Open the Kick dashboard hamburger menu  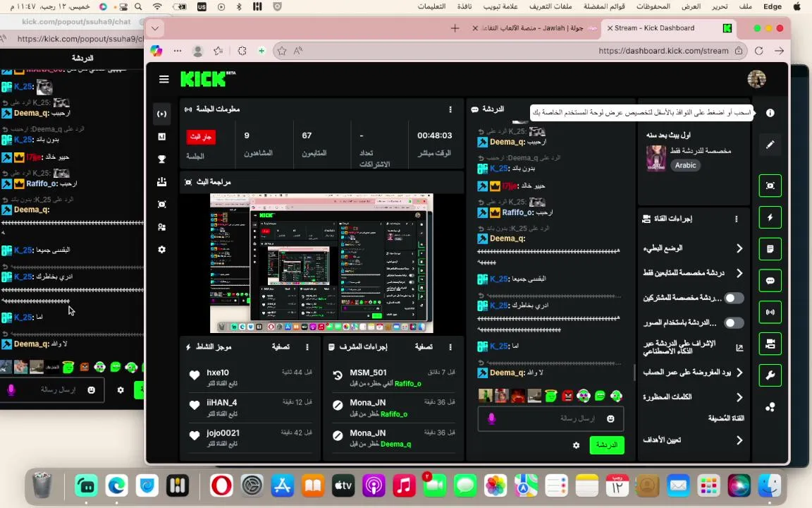[164, 79]
